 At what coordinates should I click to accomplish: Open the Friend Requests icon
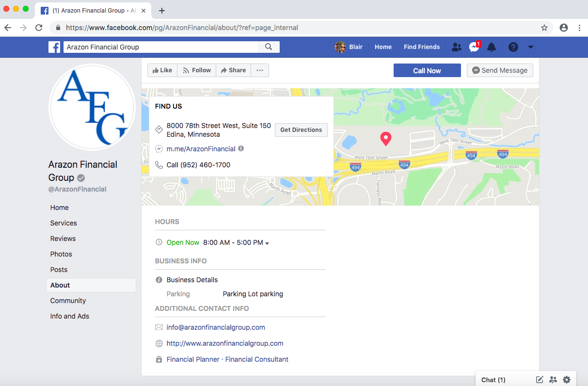tap(456, 47)
